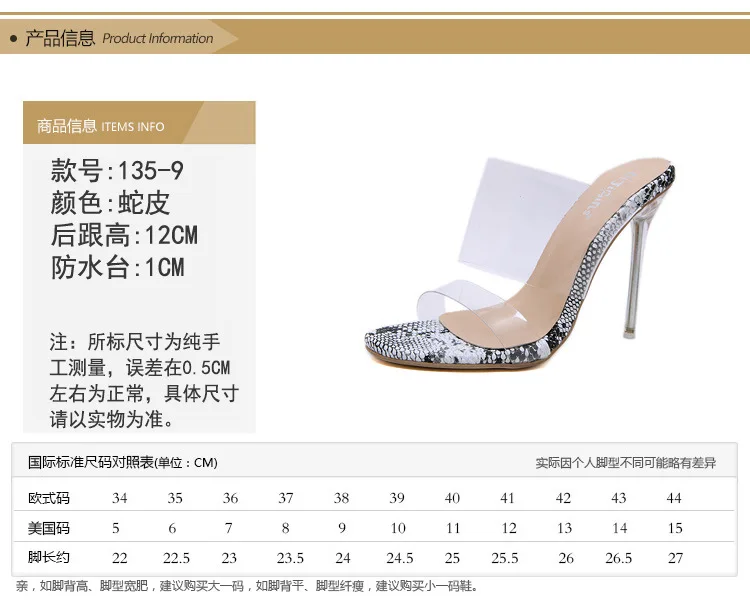Click US size 5 cell

coord(116,528)
